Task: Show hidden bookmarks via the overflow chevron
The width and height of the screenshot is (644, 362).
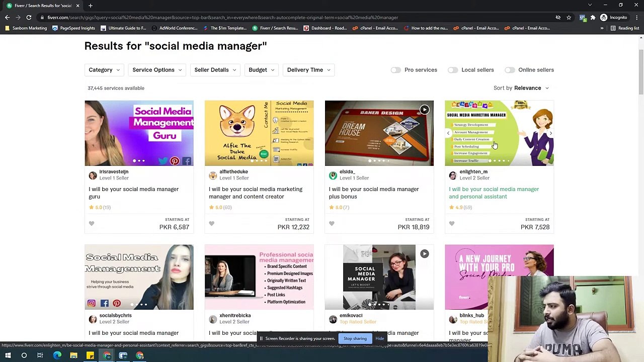Action: click(x=602, y=28)
